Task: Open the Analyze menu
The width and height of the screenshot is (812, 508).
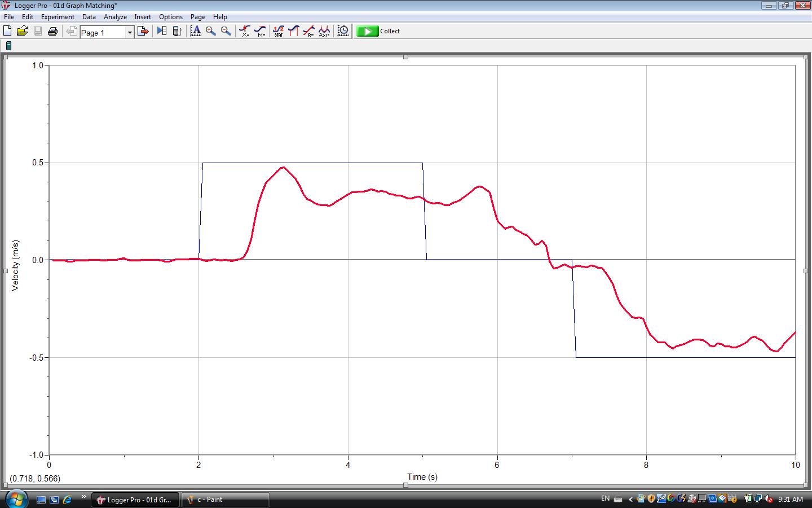Action: pyautogui.click(x=115, y=16)
